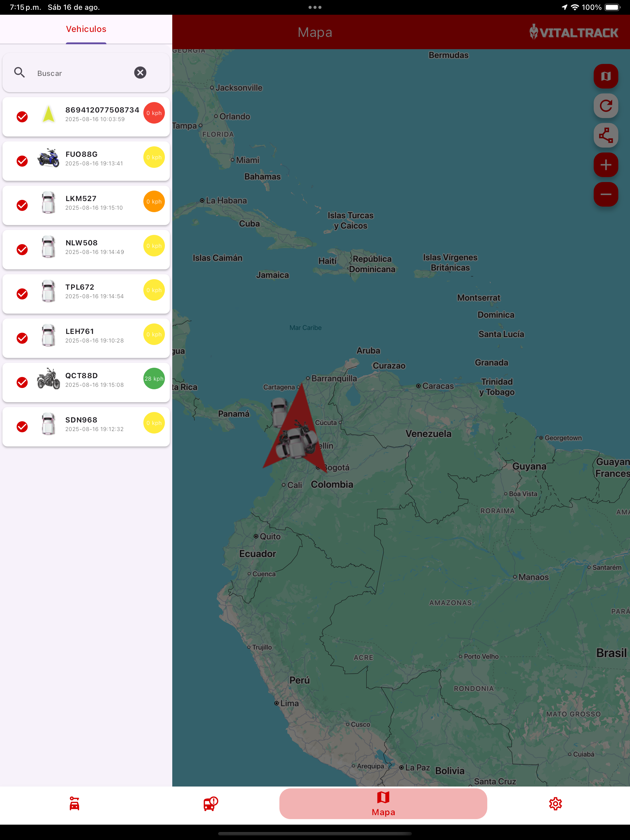Tap the Caracas label on map

click(x=438, y=386)
